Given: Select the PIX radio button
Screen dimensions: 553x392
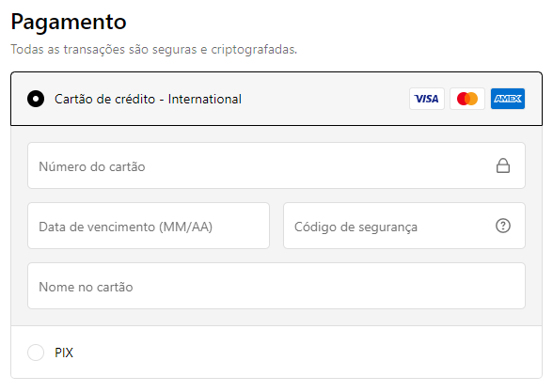Looking at the screenshot, I should click(36, 353).
